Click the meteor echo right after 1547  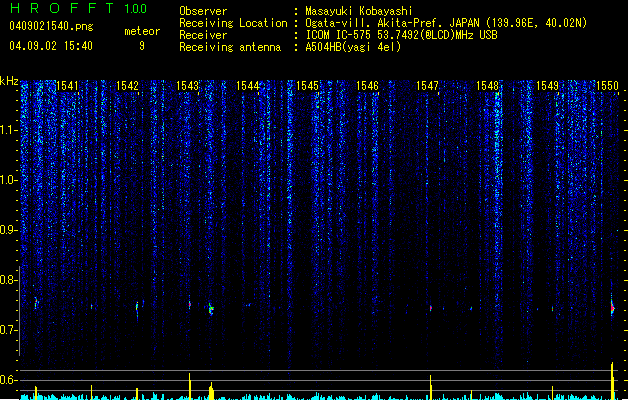pos(431,308)
